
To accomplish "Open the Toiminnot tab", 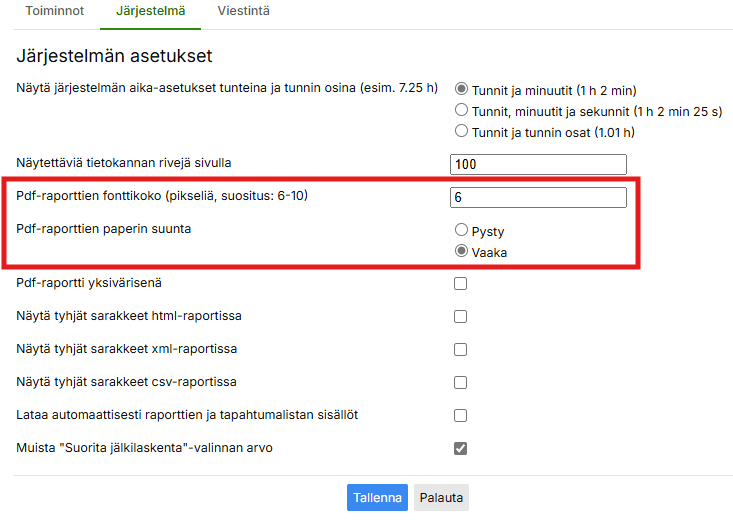I will click(x=54, y=12).
